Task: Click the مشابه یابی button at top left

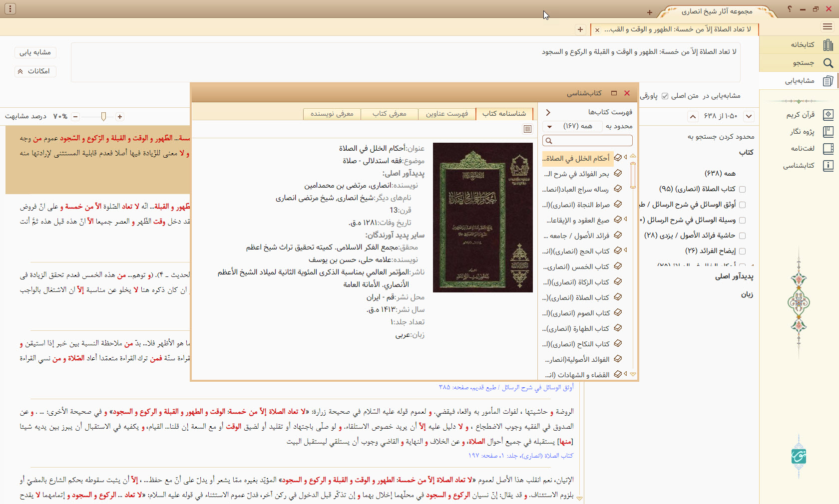Action: pyautogui.click(x=35, y=52)
